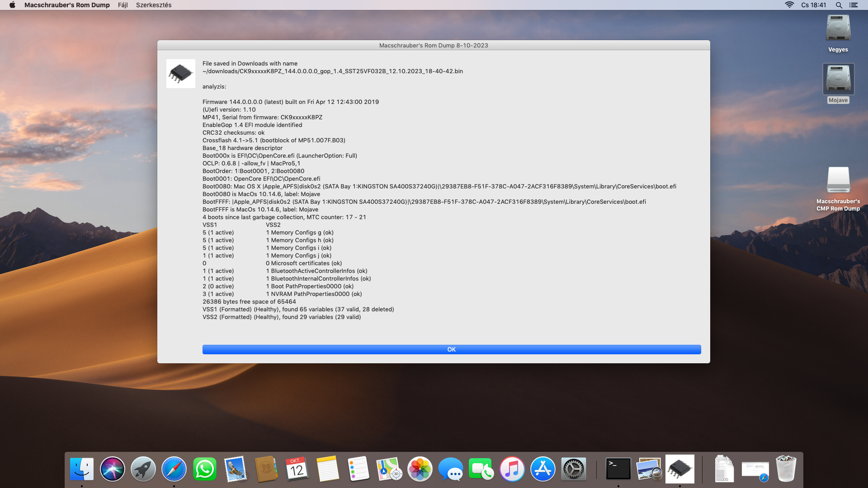
Task: Launch Siri from the dock
Action: (113, 469)
